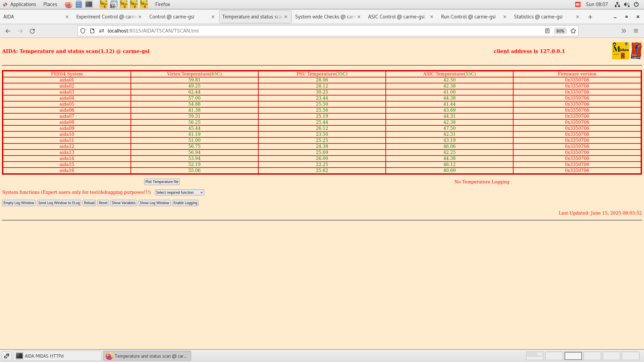This screenshot has width=644, height=362.
Task: Enable Logging for temperature scans
Action: click(x=185, y=203)
